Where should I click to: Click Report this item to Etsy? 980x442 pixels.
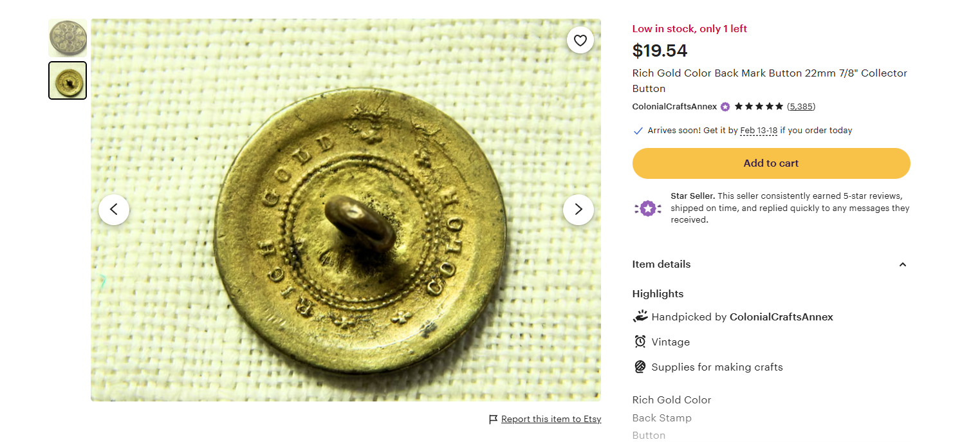tap(551, 419)
